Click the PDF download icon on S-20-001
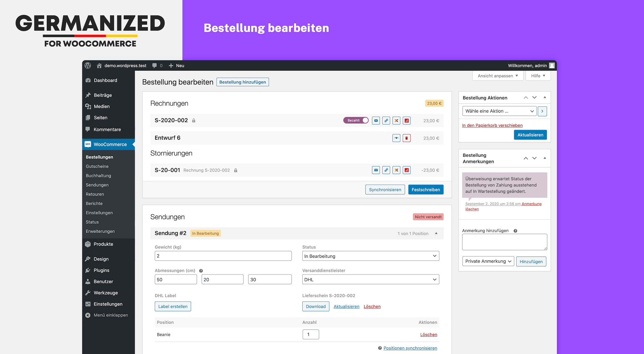 pos(406,170)
